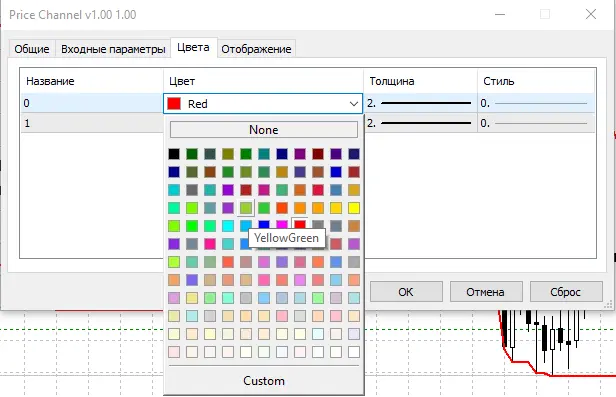Open thickness dropdown for row 0
Viewport: 616px width, 397px height.
pyautogui.click(x=420, y=103)
